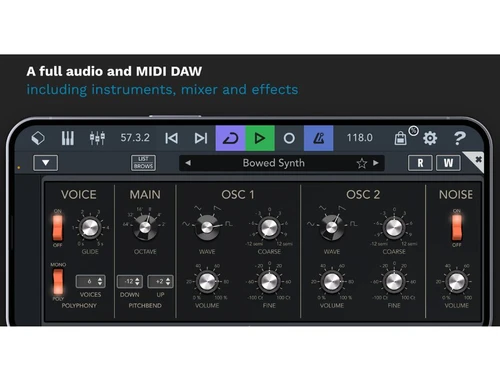Activate the record button
The width and height of the screenshot is (500, 375).
[x=289, y=138]
